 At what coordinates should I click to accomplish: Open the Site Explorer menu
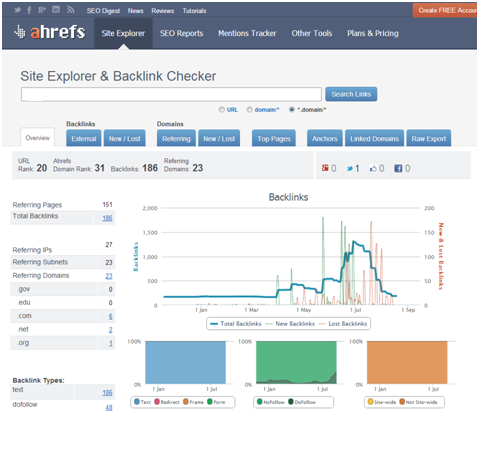click(123, 33)
